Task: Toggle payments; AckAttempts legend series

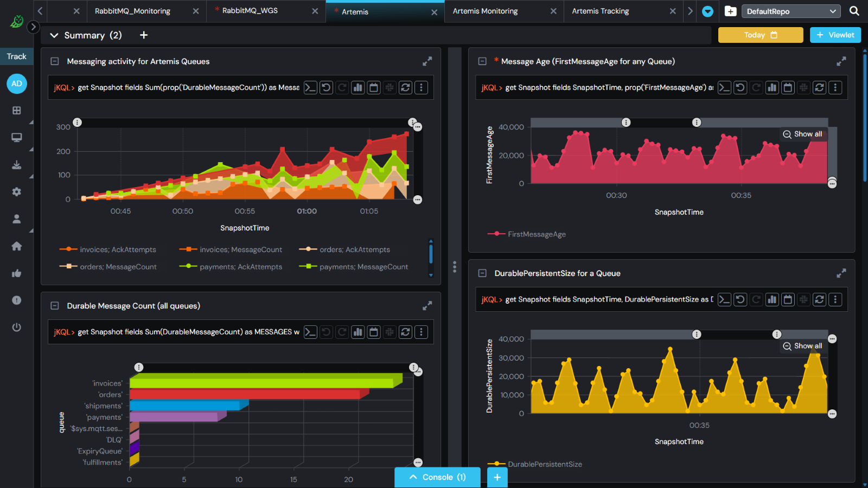Action: 231,267
